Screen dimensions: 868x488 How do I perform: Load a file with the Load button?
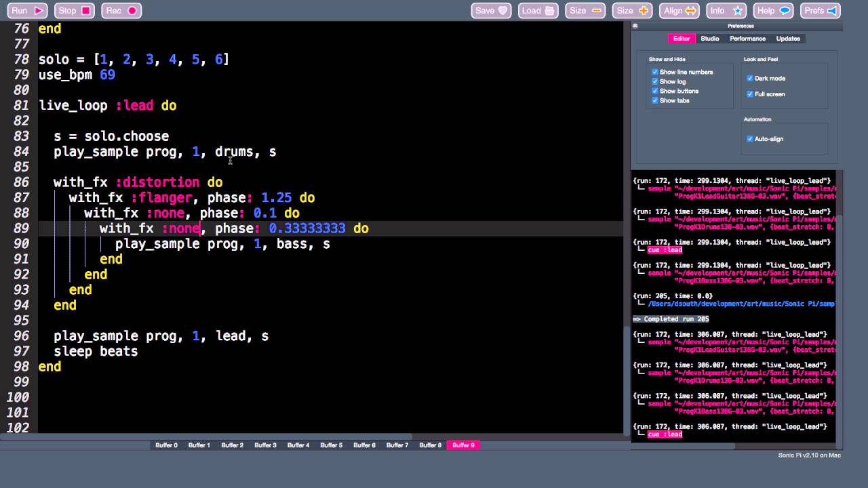(538, 10)
